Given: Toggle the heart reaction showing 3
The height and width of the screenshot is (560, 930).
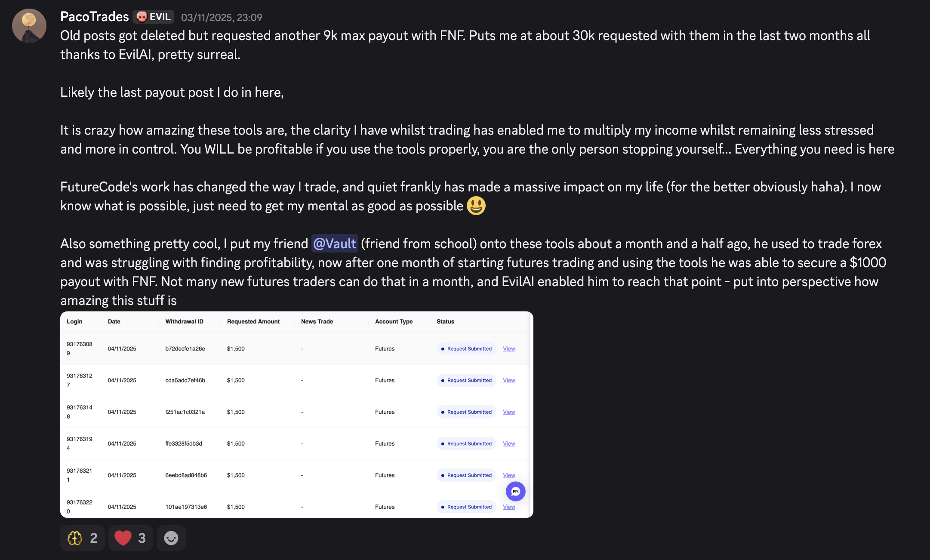Looking at the screenshot, I should 130,538.
